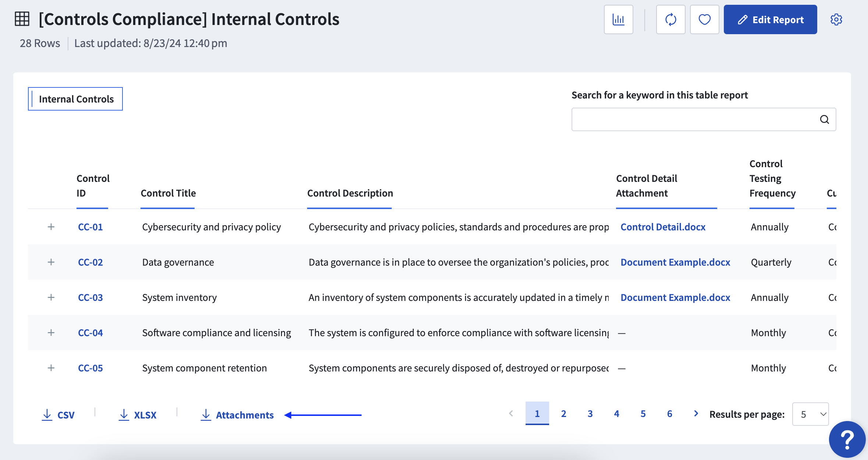Click CC-03 description 'An inventory of system components'
The image size is (868, 460).
(459, 298)
